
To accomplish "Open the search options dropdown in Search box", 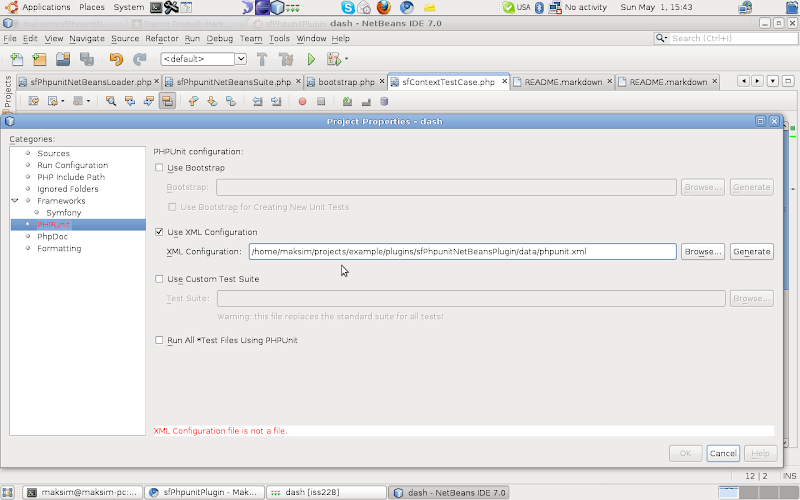I will tap(662, 38).
